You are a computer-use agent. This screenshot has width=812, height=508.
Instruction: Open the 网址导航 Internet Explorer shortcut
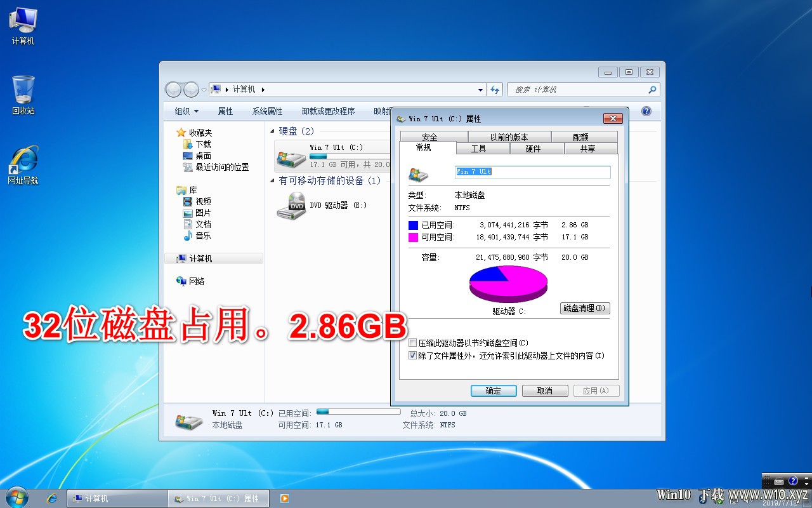23,165
